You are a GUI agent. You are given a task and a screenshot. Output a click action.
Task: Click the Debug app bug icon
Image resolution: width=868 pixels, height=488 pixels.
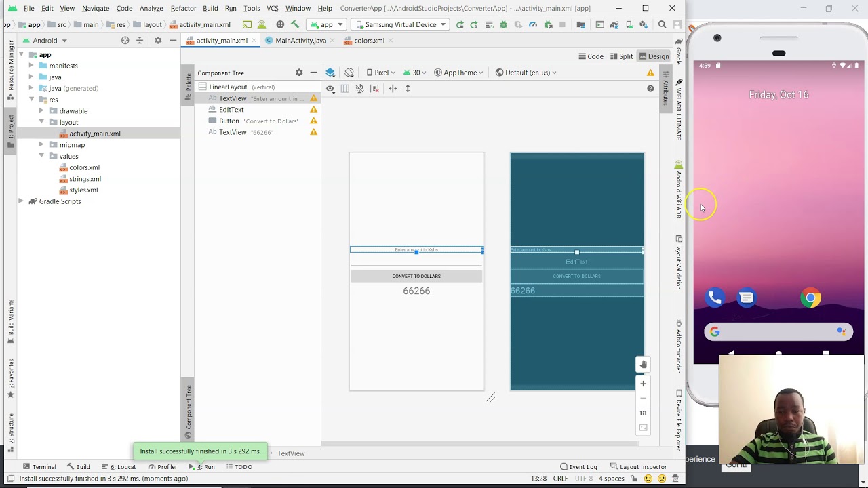(503, 24)
